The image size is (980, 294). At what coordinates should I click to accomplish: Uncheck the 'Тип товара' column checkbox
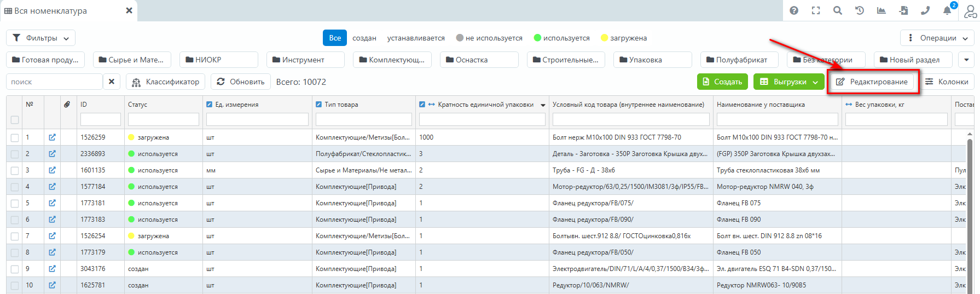click(x=319, y=105)
